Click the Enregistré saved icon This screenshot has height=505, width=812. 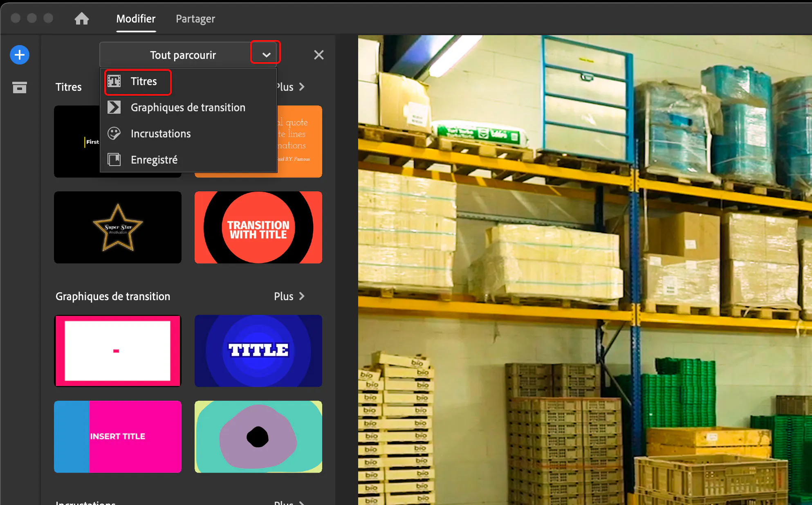[114, 159]
